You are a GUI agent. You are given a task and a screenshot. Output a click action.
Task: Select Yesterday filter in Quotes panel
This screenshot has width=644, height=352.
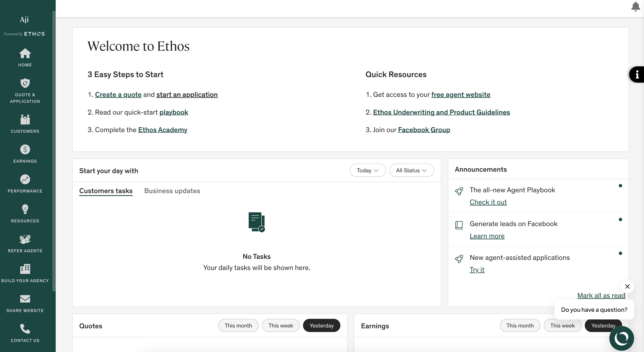[x=322, y=325]
